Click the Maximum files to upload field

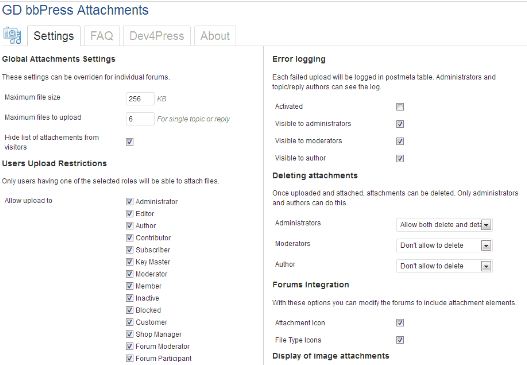(x=140, y=119)
